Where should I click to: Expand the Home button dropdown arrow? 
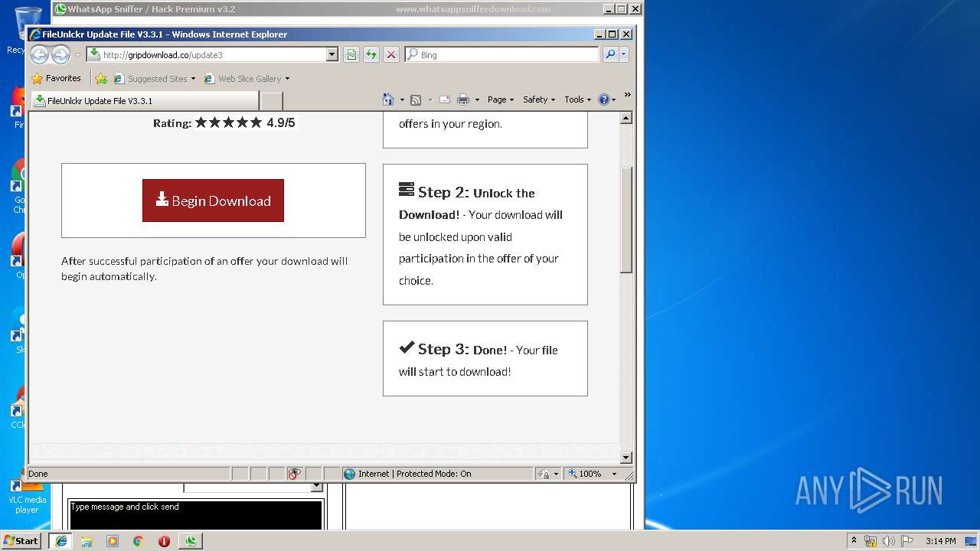click(402, 99)
